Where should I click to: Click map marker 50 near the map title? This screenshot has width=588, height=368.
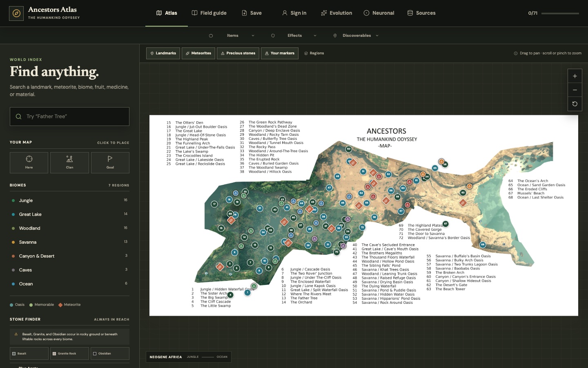[348, 149]
